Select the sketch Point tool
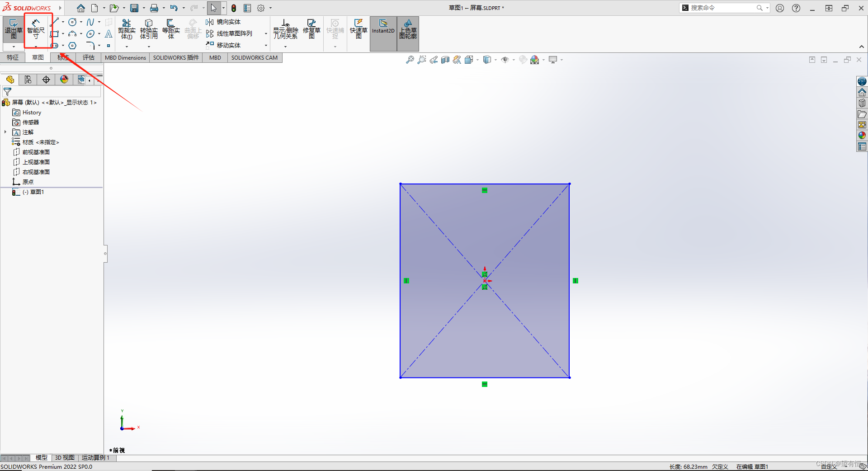 coord(108,46)
